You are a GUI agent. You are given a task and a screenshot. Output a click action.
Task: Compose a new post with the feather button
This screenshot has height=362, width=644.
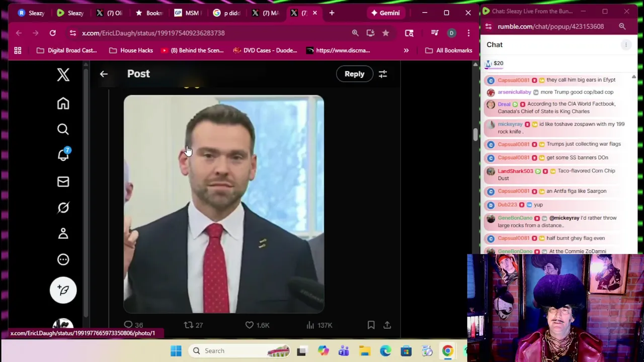pyautogui.click(x=63, y=290)
